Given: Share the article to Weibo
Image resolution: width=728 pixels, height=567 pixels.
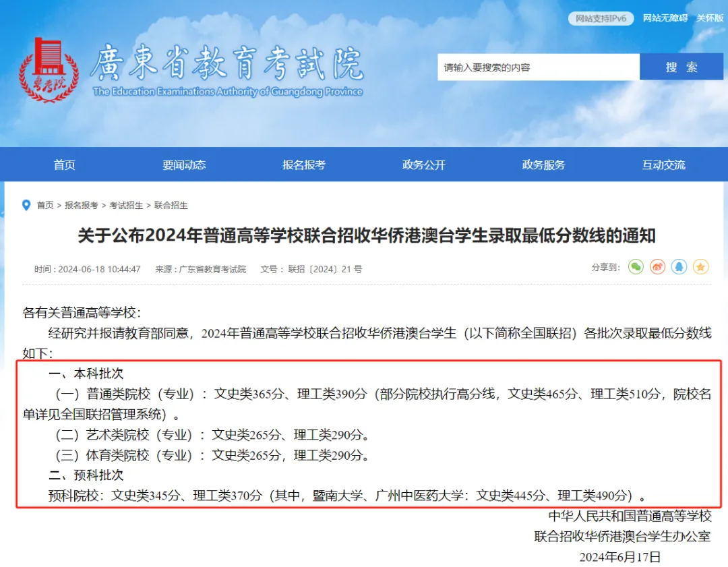Looking at the screenshot, I should [x=657, y=267].
